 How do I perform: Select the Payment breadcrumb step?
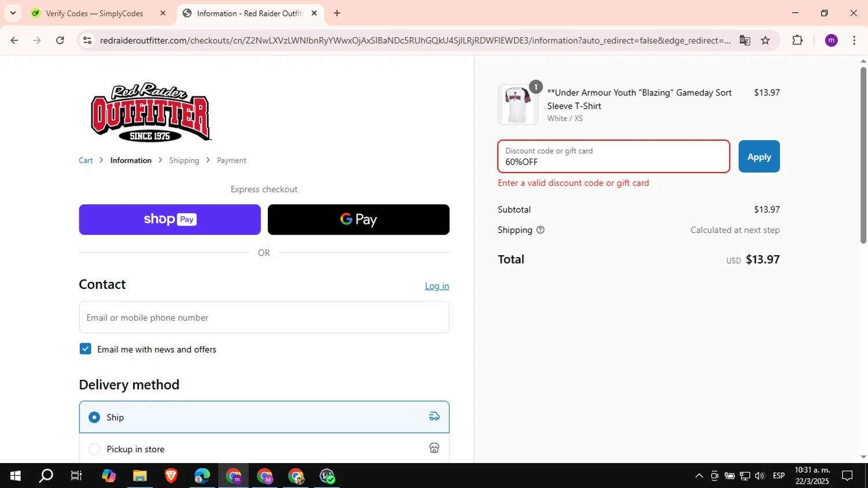231,160
